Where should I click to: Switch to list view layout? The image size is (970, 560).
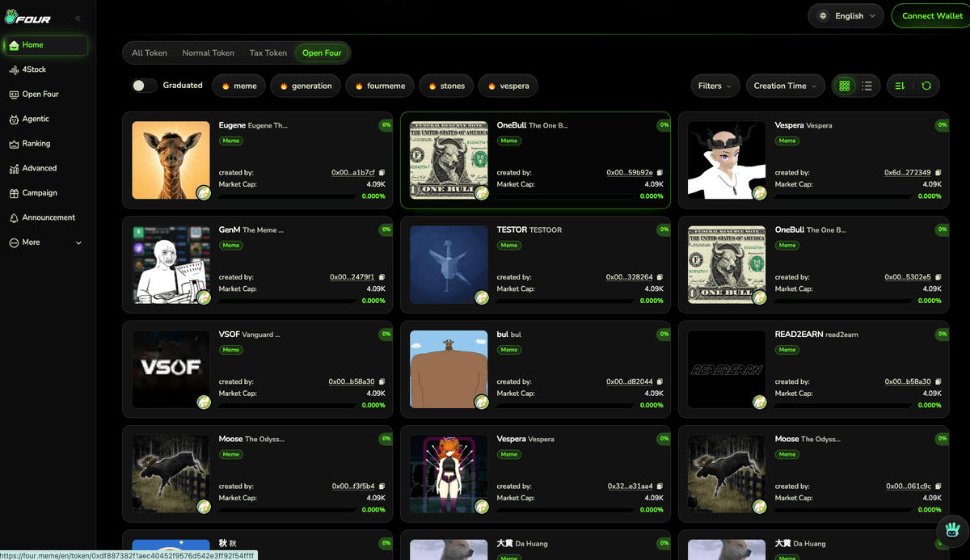point(867,86)
